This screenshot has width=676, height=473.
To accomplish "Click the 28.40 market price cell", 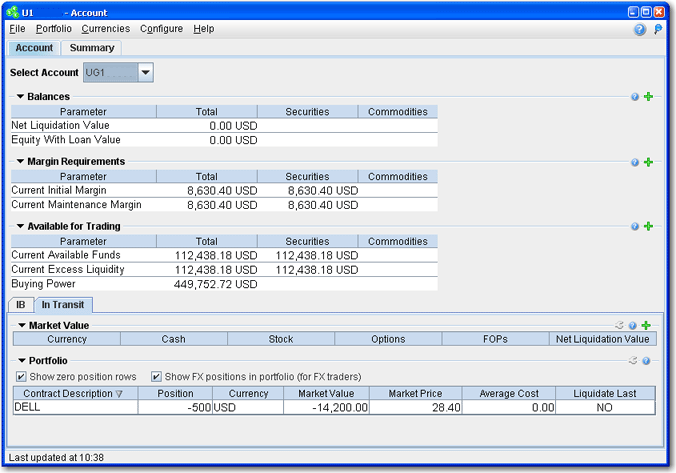I will pyautogui.click(x=415, y=407).
